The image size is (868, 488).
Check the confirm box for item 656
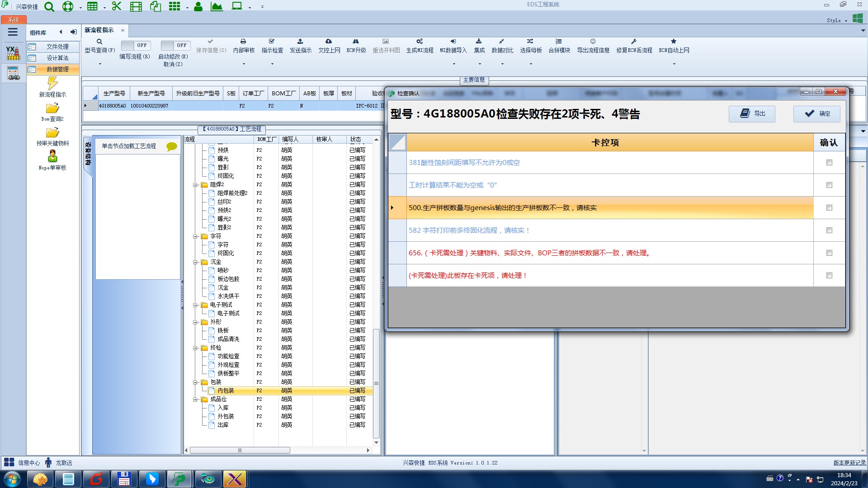829,253
